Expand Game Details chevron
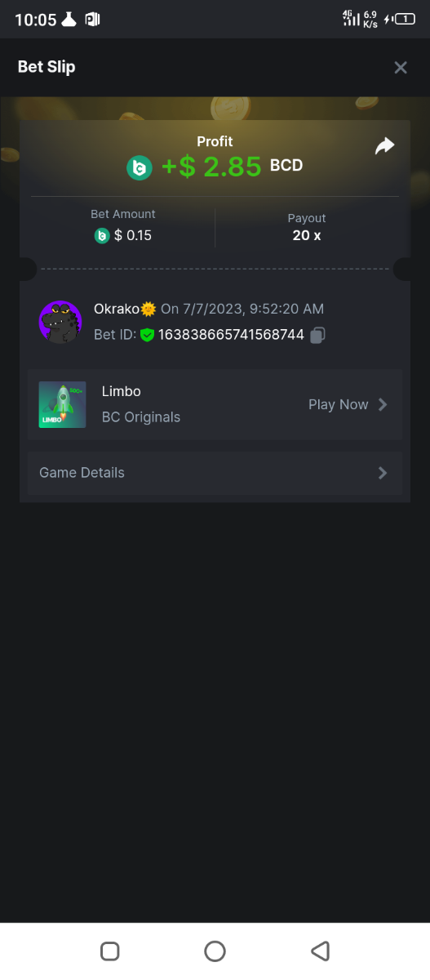This screenshot has width=430, height=980. [x=383, y=473]
